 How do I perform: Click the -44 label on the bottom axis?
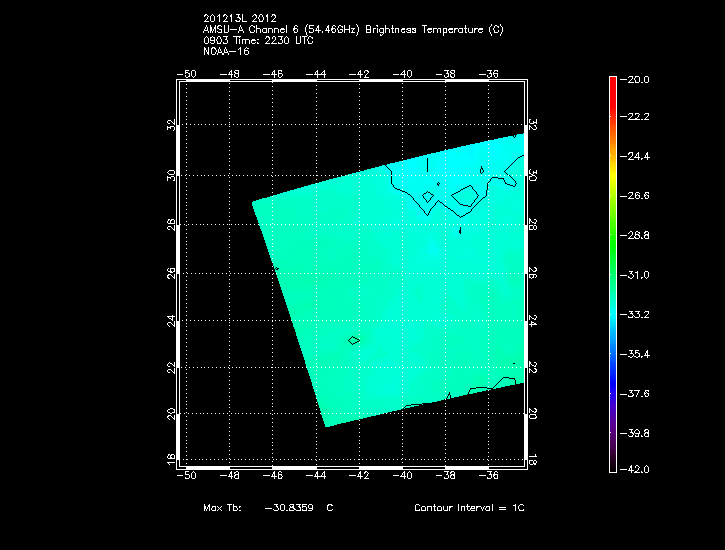(x=316, y=475)
